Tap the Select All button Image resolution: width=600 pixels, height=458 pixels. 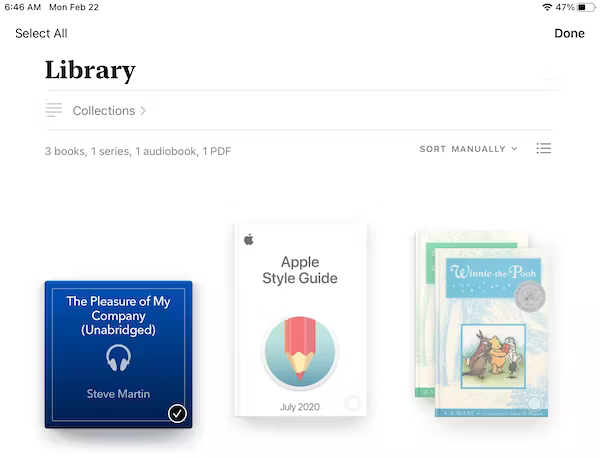click(41, 33)
